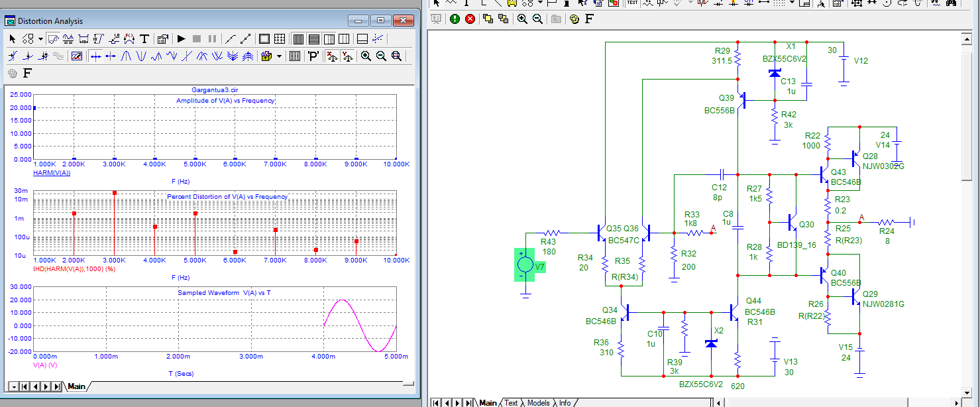This screenshot has width=980, height=407.
Task: Click the zoom out magnifier in Distortion Analysis
Action: click(x=381, y=56)
